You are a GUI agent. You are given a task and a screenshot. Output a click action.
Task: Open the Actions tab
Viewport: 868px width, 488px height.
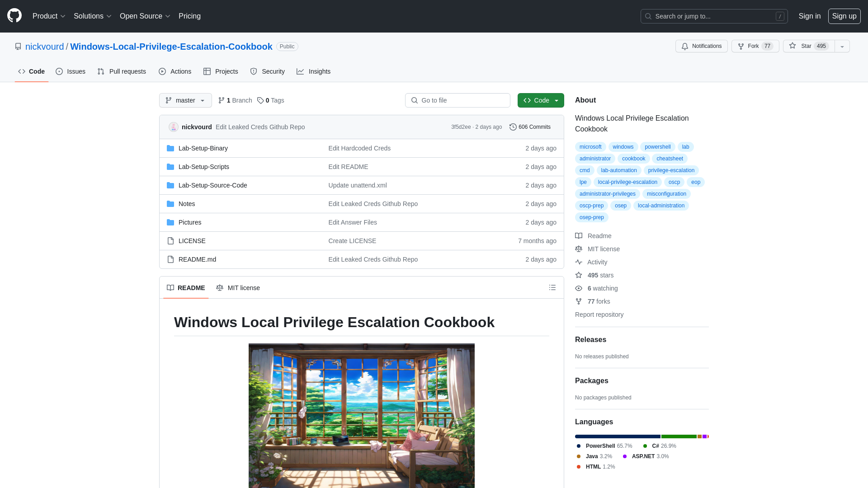tap(175, 71)
